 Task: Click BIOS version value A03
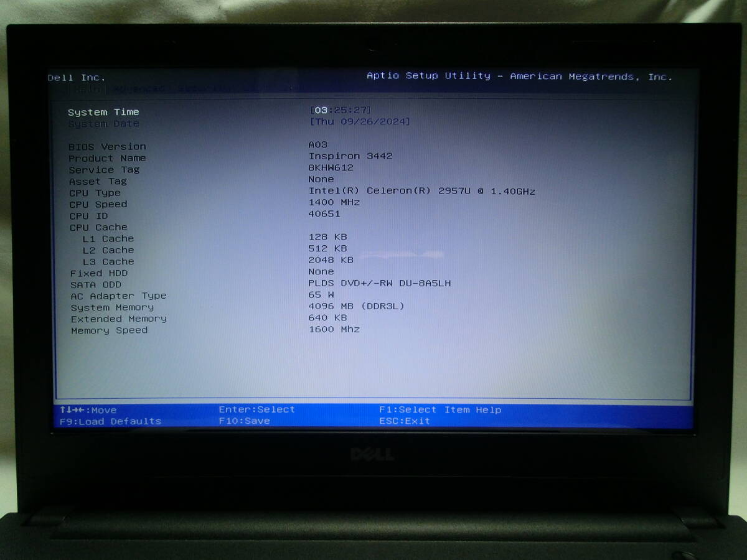click(x=318, y=144)
